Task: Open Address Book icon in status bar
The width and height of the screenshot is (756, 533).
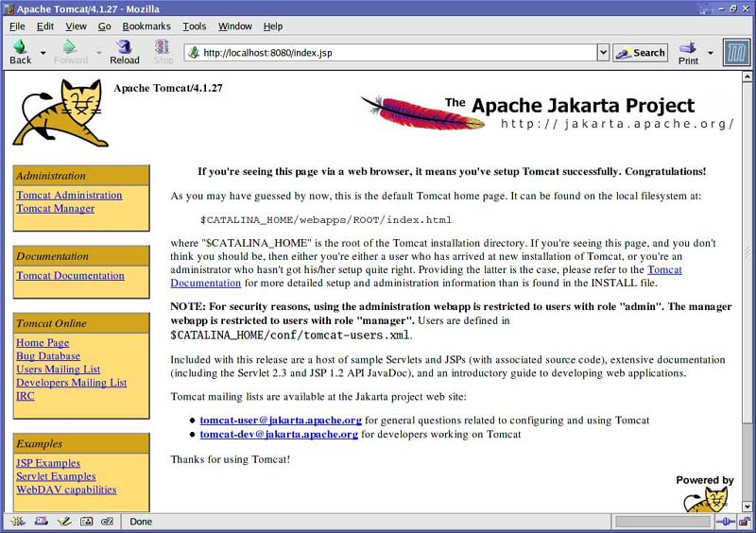Action: pyautogui.click(x=86, y=522)
